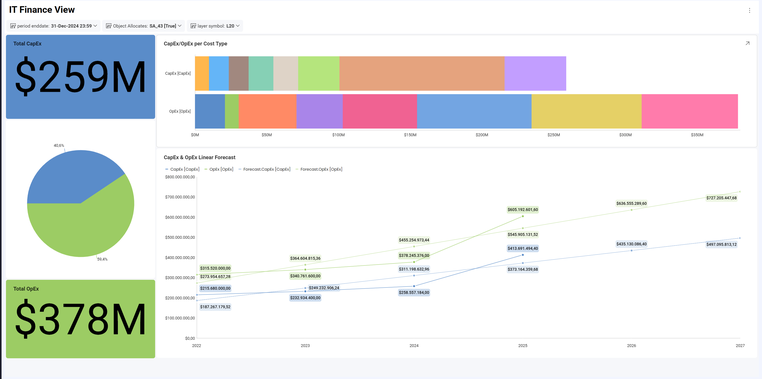Image resolution: width=762 pixels, height=379 pixels.
Task: Click the $273.954.657,28 data label
Action: tap(215, 276)
